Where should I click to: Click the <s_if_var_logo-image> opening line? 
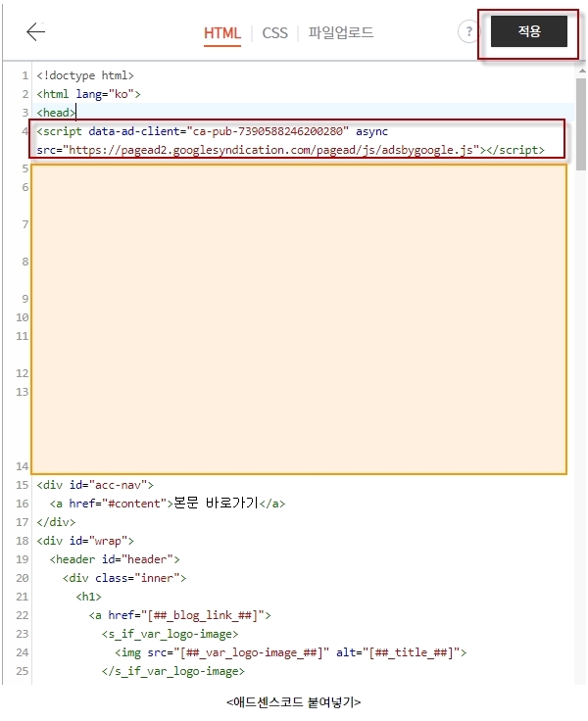click(171, 634)
